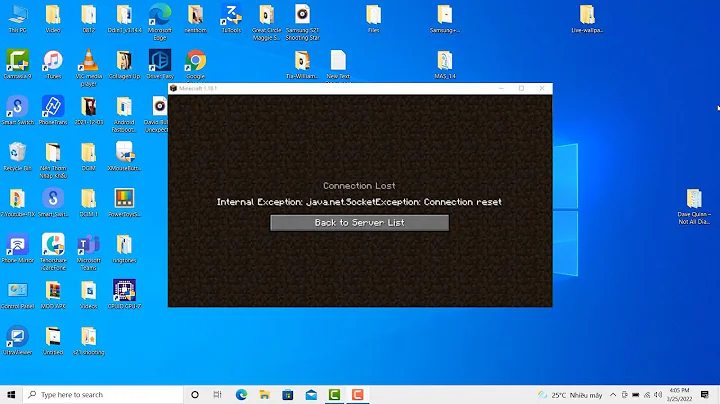
Task: Select the 2021-12-03 folder on the desktop
Action: 89,110
